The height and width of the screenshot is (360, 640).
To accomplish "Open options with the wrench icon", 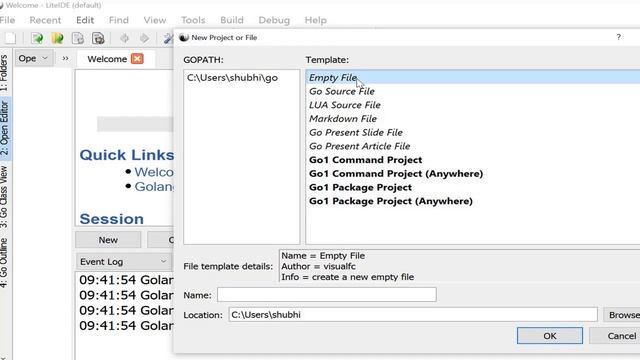I will tap(168, 38).
